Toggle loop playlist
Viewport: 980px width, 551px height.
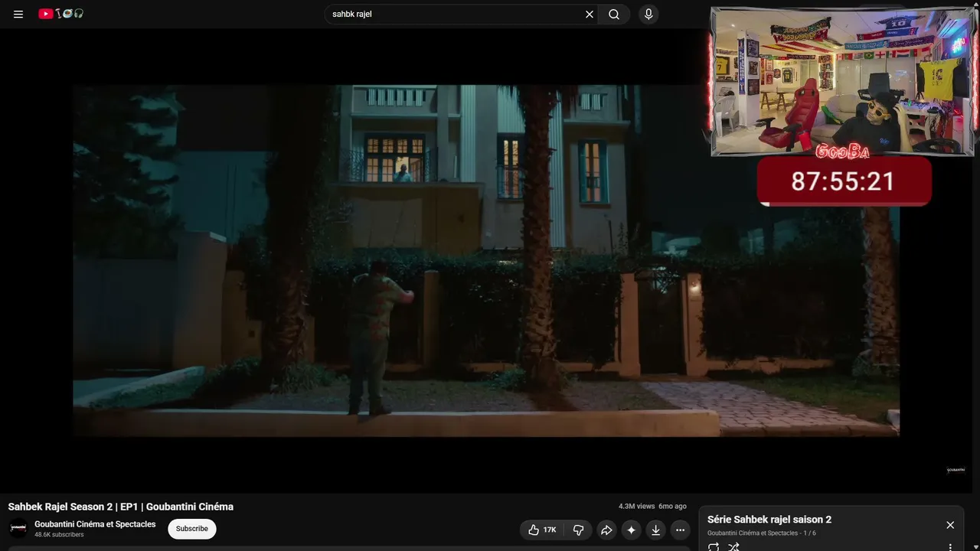(714, 546)
